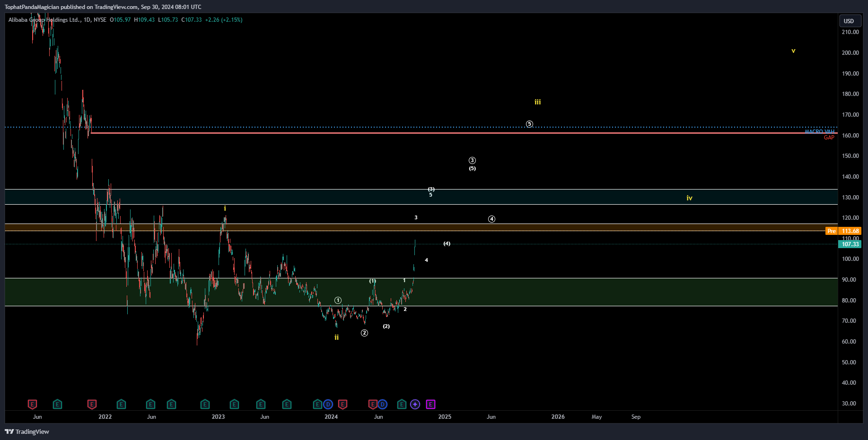Select the second green earnings marker after Jun 2022
This screenshot has height=440, width=868.
[x=171, y=404]
